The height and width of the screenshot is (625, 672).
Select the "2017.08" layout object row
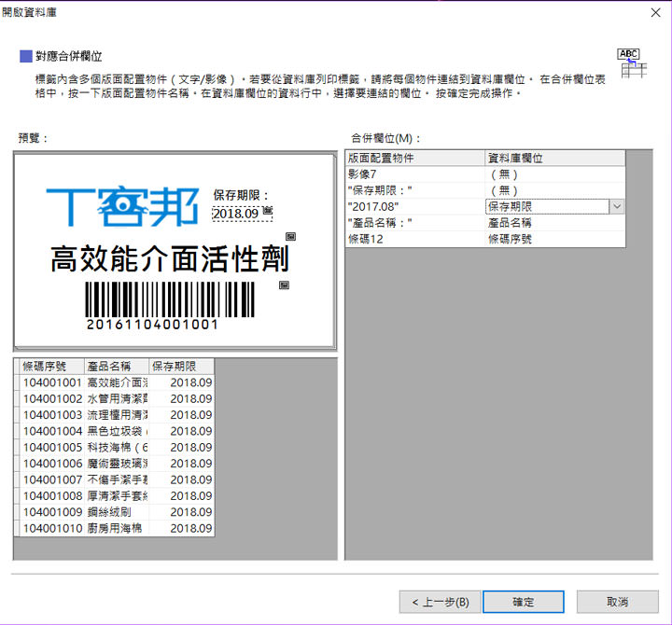(415, 206)
